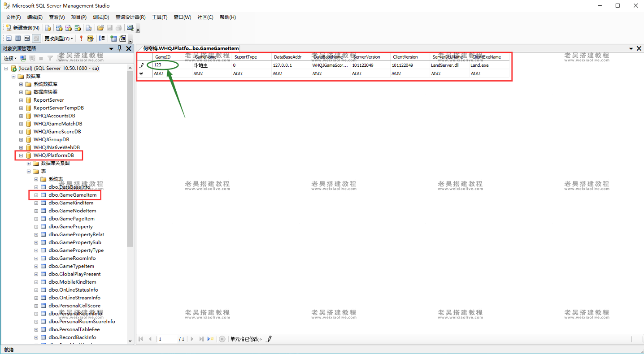
Task: Open the 查询设计器(R) menu
Action: [130, 17]
